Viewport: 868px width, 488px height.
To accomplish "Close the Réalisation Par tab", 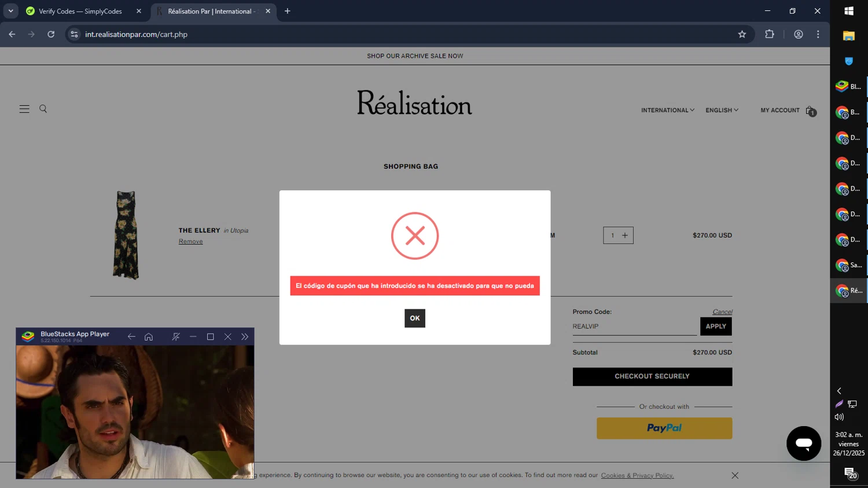I will click(x=268, y=11).
